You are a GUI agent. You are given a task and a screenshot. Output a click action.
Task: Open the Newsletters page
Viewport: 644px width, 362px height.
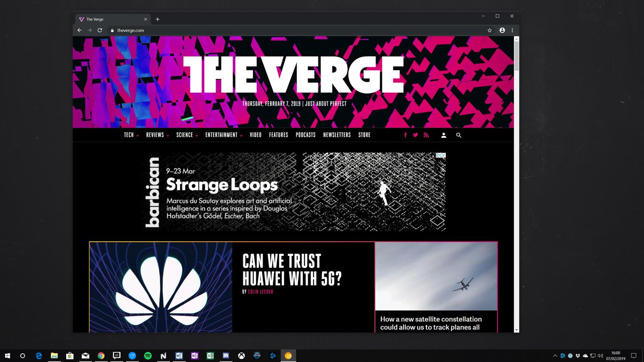(x=337, y=135)
